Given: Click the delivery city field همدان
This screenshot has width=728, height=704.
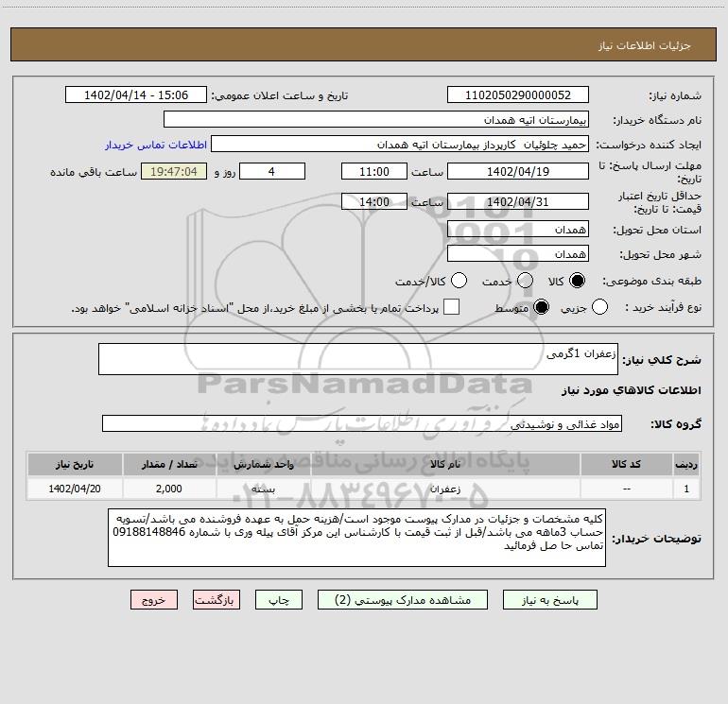Looking at the screenshot, I should (x=518, y=253).
